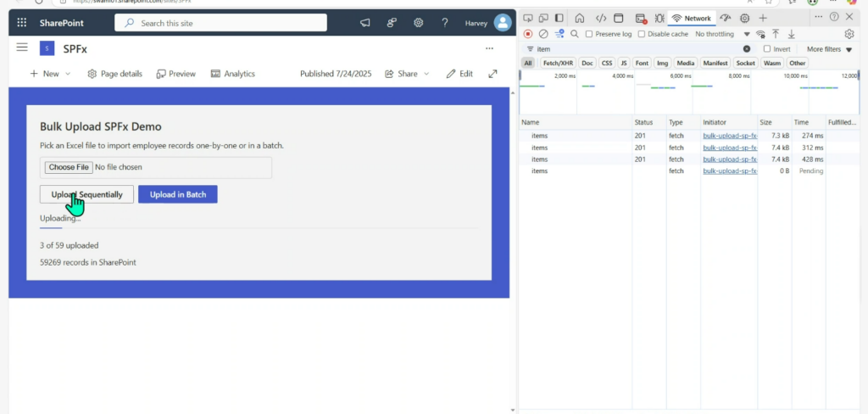Check the Invert filter checkbox

(x=767, y=48)
